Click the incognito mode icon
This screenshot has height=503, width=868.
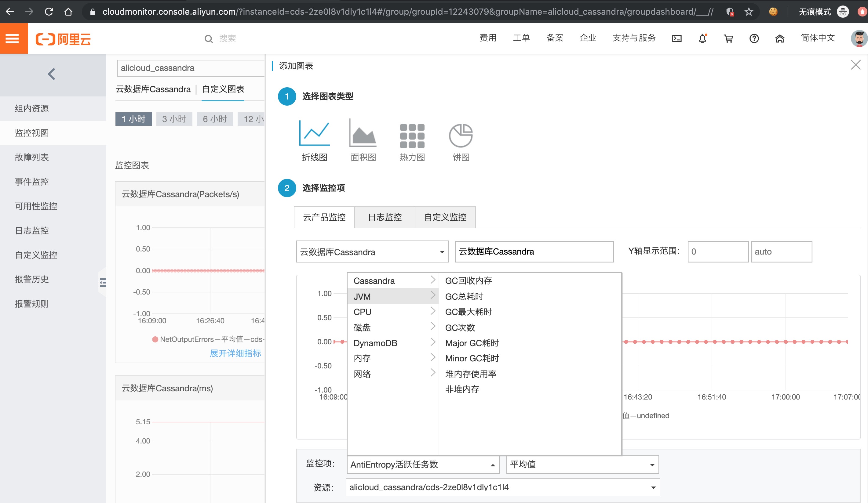coord(843,12)
